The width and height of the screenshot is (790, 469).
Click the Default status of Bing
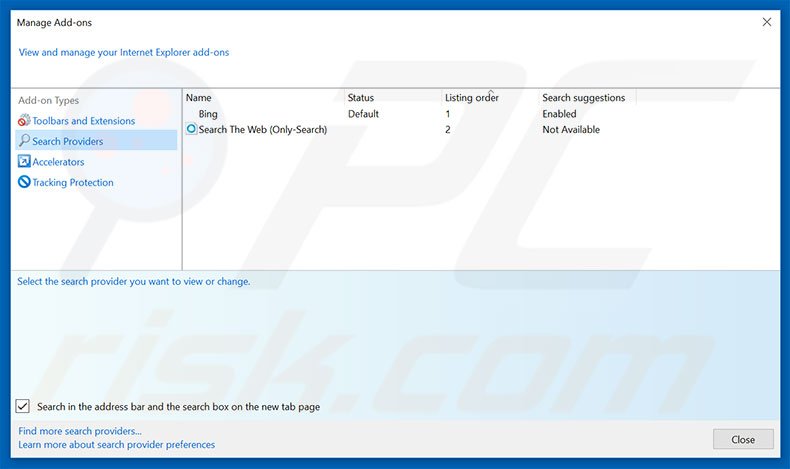363,114
